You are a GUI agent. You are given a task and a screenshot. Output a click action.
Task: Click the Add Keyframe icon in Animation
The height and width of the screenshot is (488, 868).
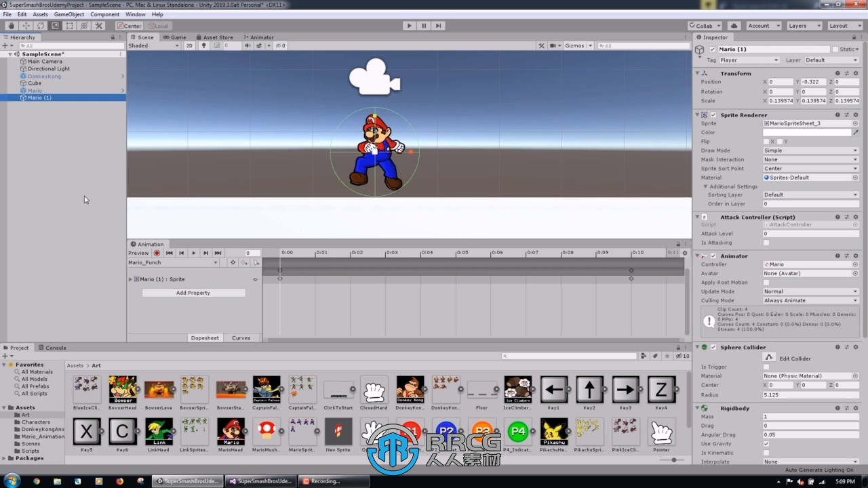pyautogui.click(x=245, y=262)
